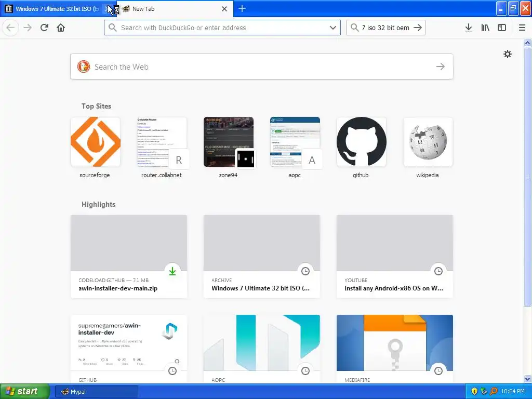
Task: Open the AOPC highlight card
Action: click(262, 349)
